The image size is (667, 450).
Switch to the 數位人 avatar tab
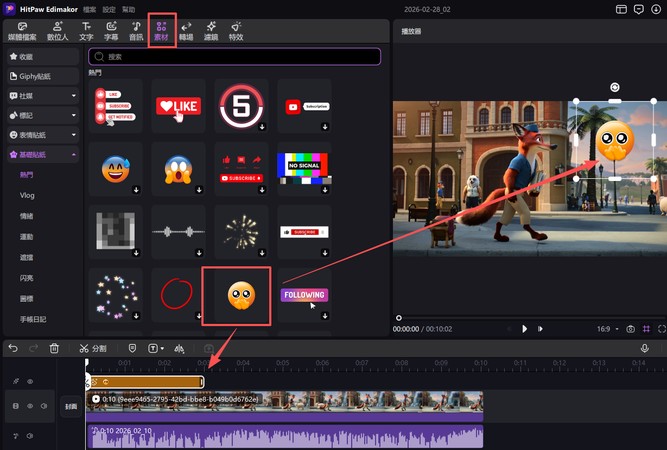[57, 31]
